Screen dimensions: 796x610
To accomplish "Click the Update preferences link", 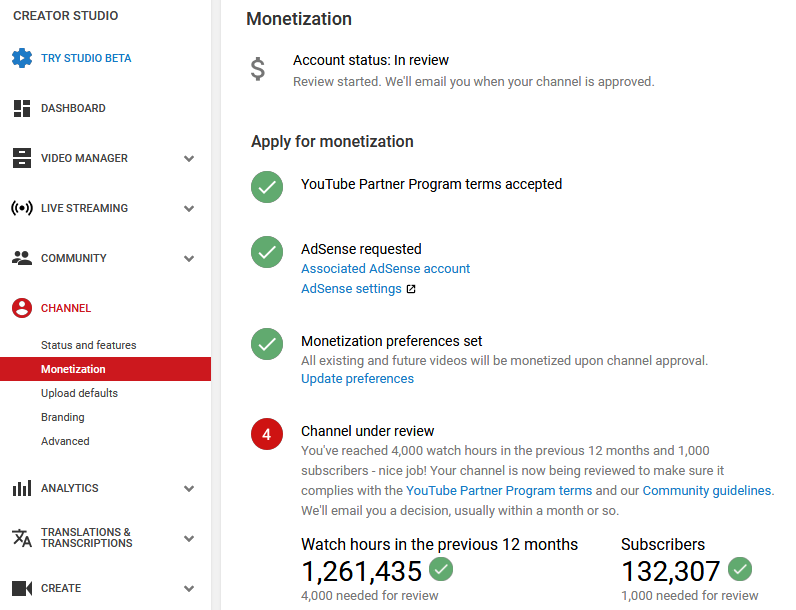I will click(x=357, y=379).
